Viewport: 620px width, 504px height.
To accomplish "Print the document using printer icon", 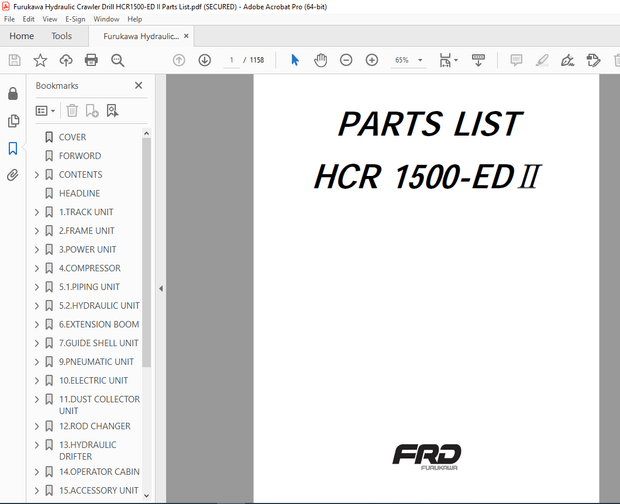I will coord(91,60).
